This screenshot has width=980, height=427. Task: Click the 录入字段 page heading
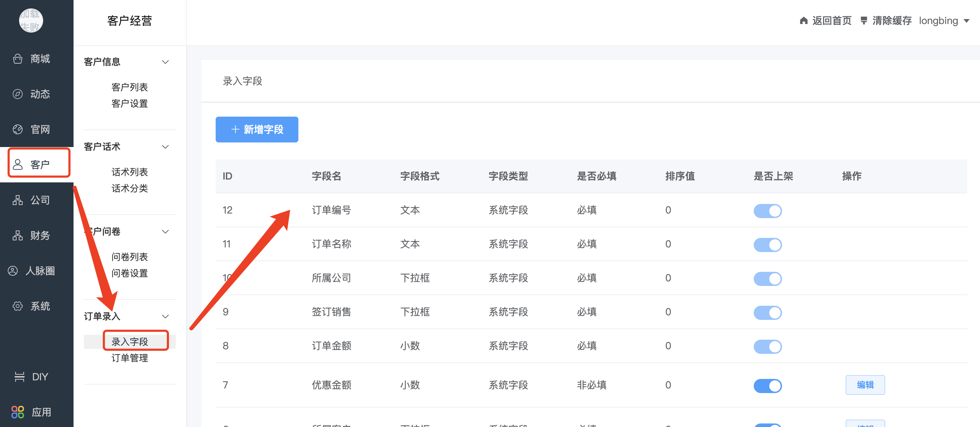pos(242,81)
